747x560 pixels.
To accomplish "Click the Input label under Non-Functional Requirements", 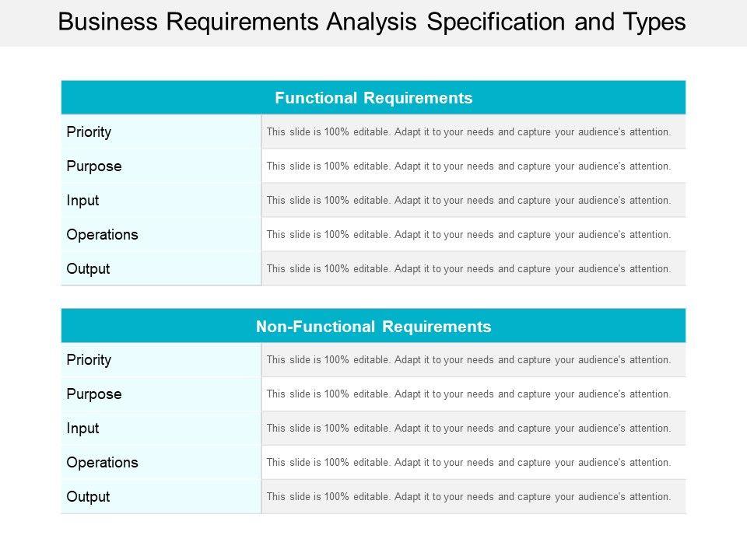I will click(83, 429).
